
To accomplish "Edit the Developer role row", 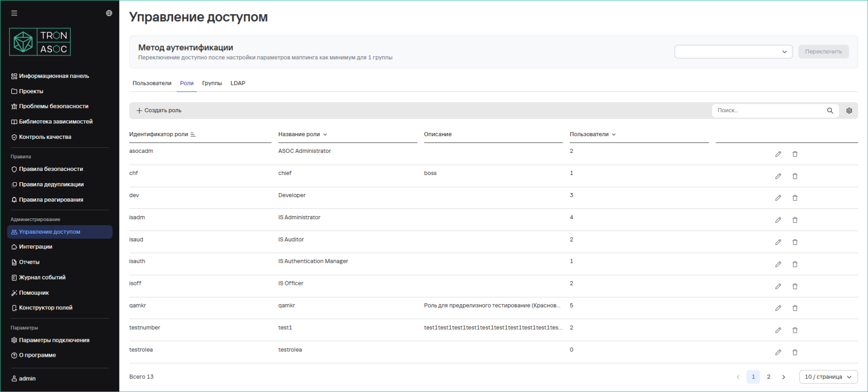I will pyautogui.click(x=778, y=198).
